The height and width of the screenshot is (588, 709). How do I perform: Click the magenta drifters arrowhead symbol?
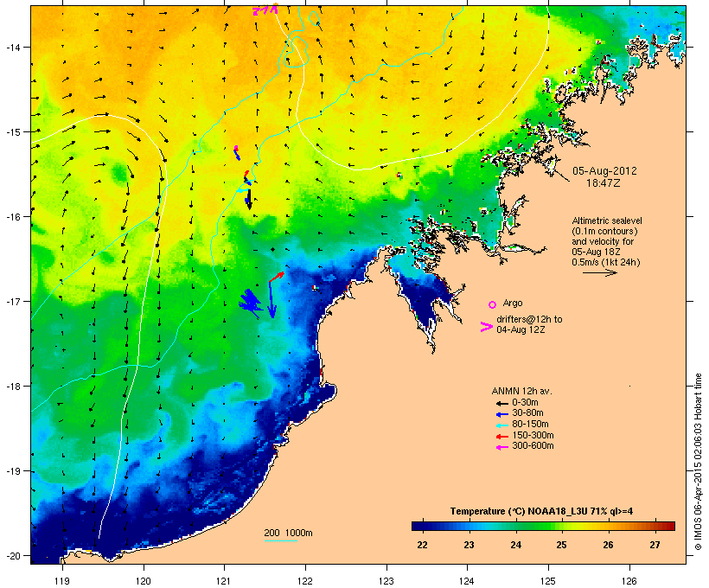coord(486,327)
